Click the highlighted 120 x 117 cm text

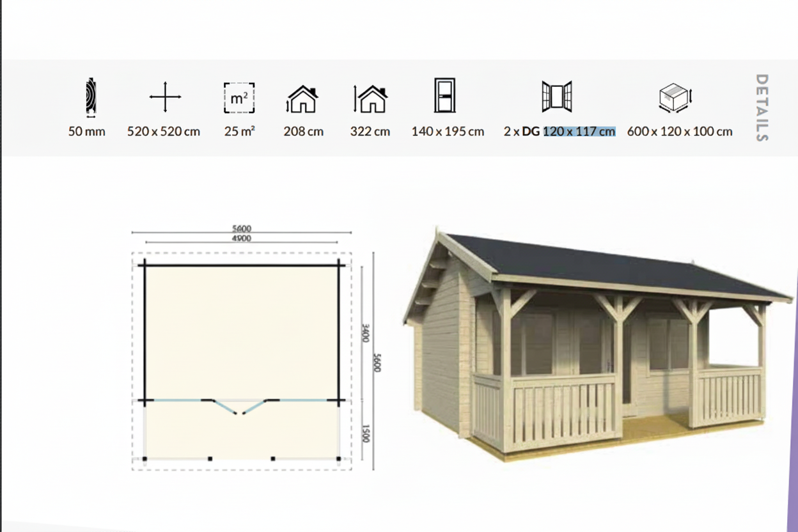[x=579, y=132]
